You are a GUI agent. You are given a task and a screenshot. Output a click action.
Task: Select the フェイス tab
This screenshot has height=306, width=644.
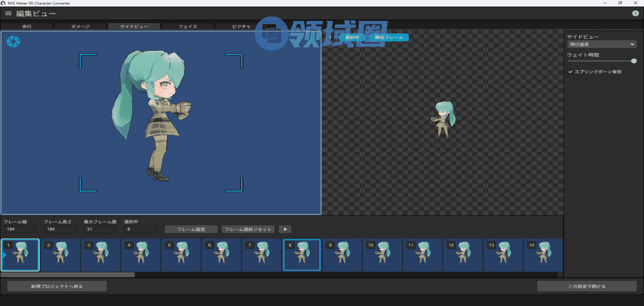[x=188, y=26]
